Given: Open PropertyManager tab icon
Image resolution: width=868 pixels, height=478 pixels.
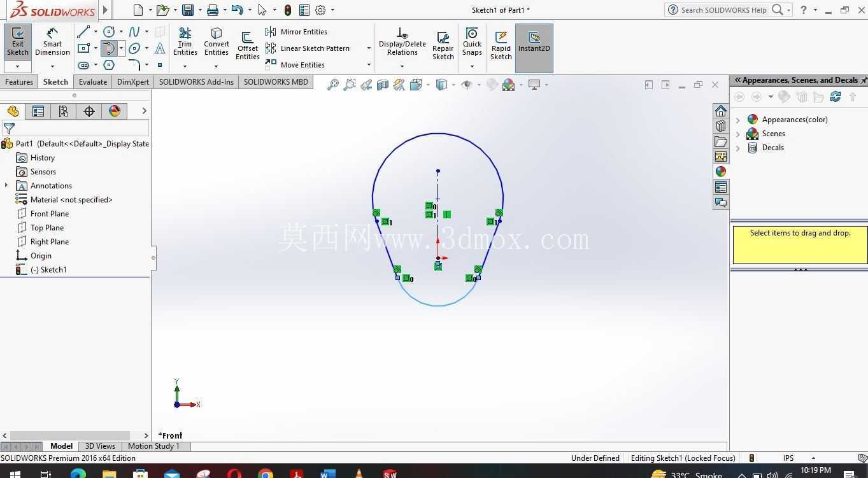Looking at the screenshot, I should click(38, 111).
